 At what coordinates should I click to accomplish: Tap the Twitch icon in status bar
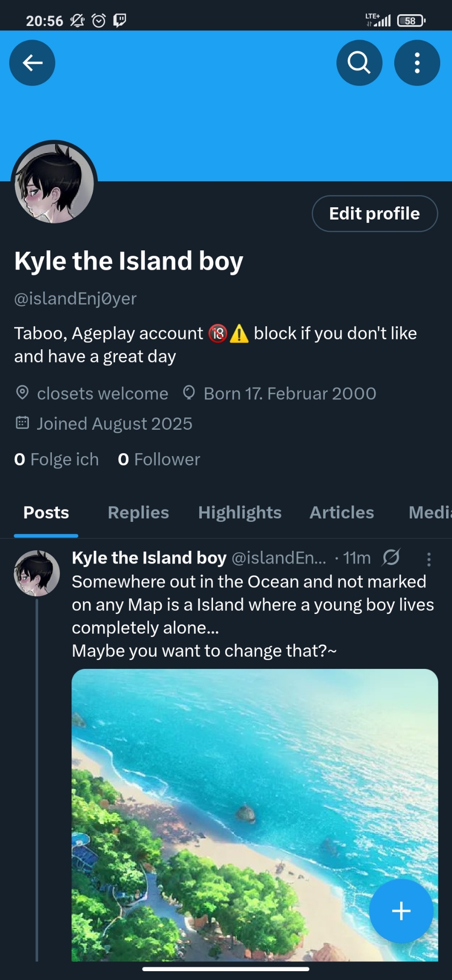pos(119,21)
